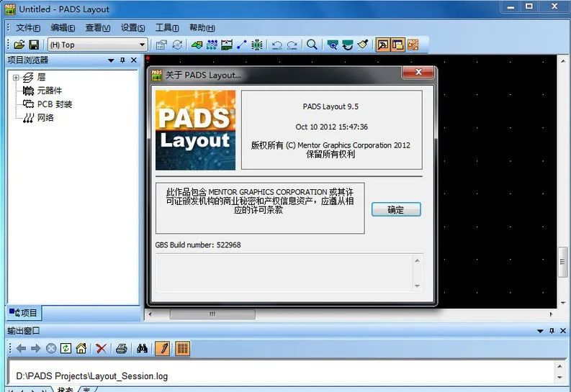Click the About dialog text box up arrow
The width and height of the screenshot is (571, 392).
tap(418, 260)
